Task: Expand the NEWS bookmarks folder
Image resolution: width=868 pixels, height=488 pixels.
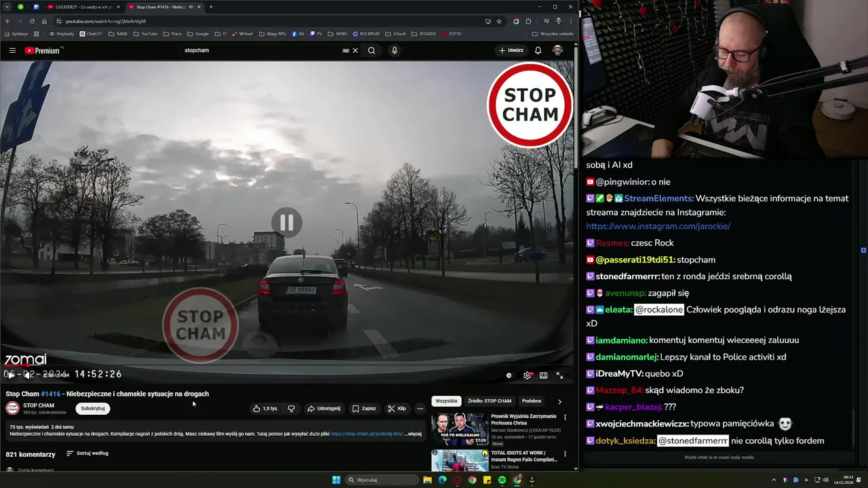Action: (x=337, y=33)
